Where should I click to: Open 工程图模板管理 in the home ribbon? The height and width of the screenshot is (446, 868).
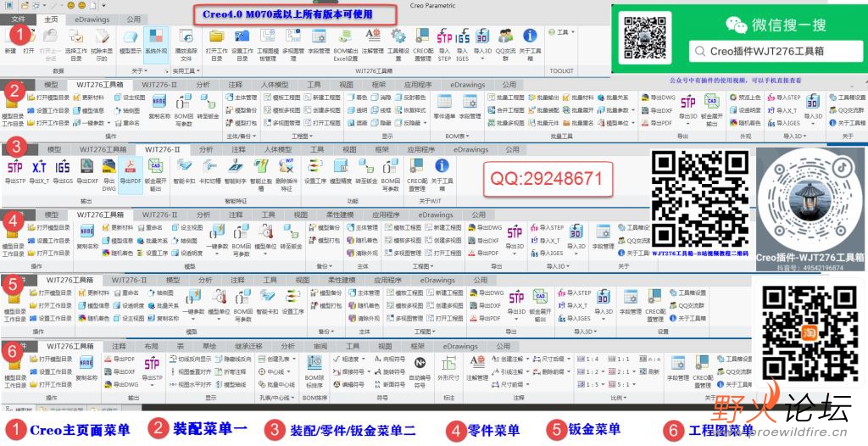[267, 44]
